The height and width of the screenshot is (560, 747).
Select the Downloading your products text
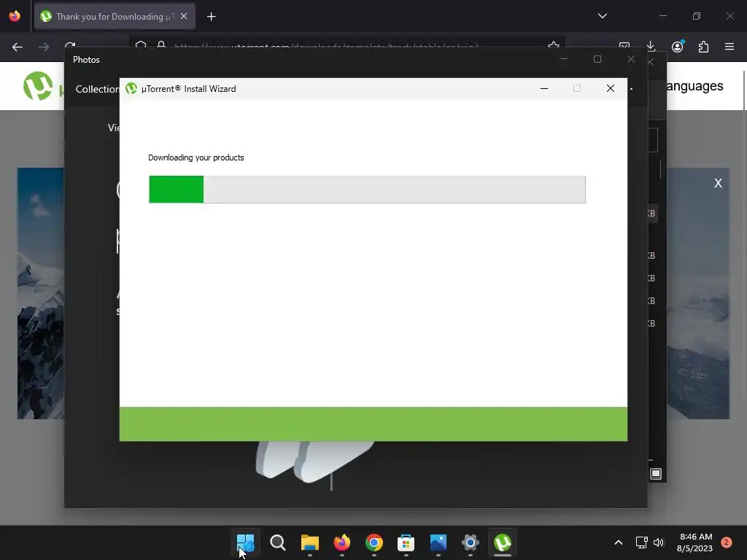pos(196,157)
